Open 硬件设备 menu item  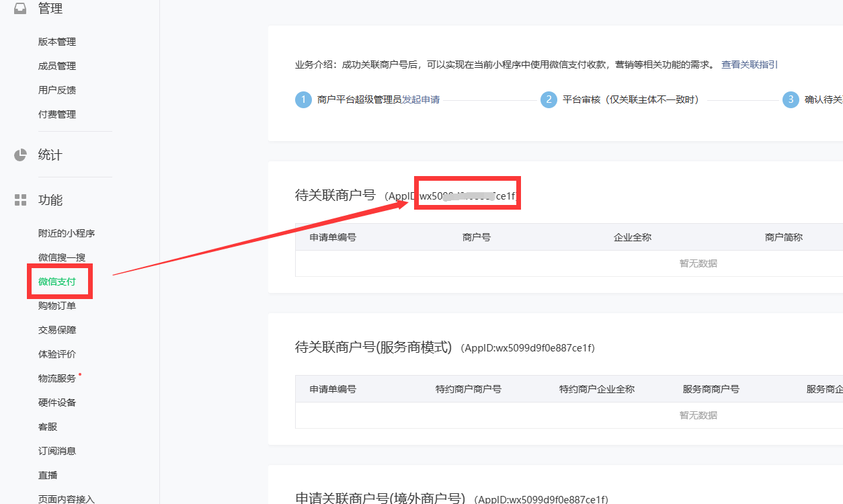point(57,403)
